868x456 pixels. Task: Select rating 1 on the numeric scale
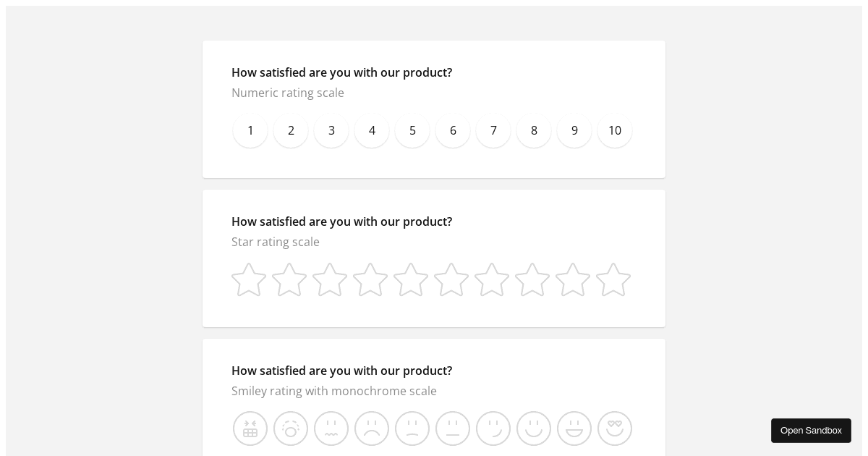tap(250, 130)
